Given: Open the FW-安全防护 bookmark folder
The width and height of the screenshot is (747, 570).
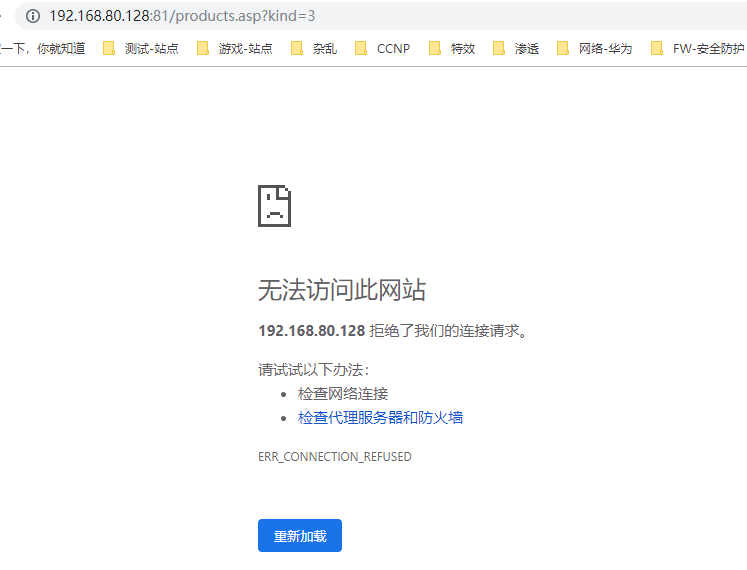Looking at the screenshot, I should [697, 49].
